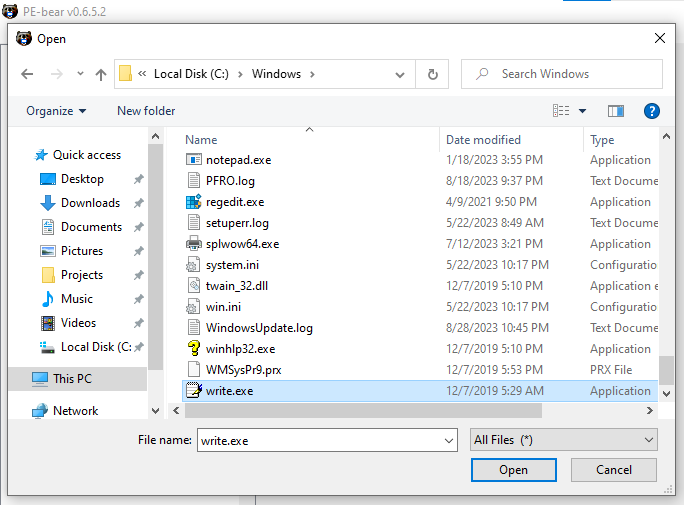
Task: Open the view options dropdown arrow
Action: [582, 111]
